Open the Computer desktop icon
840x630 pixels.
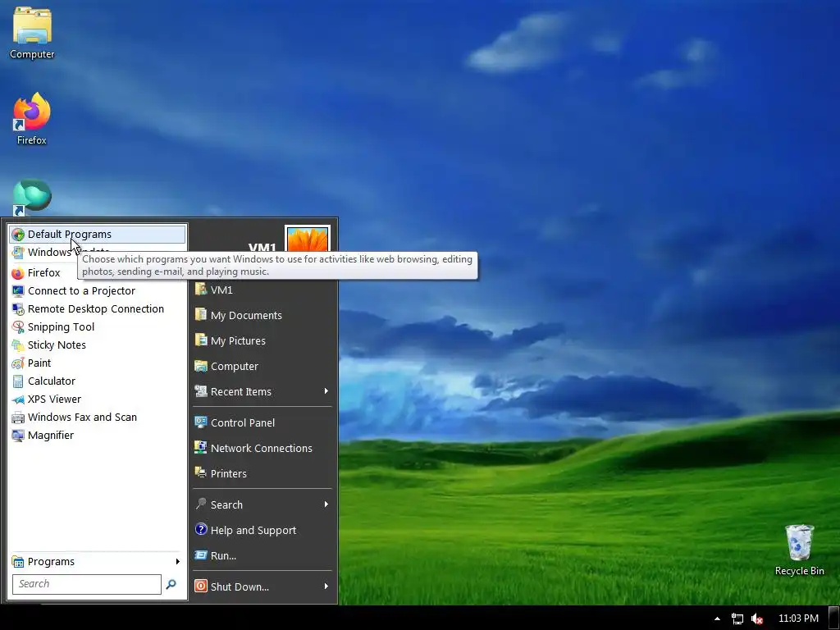click(x=32, y=33)
